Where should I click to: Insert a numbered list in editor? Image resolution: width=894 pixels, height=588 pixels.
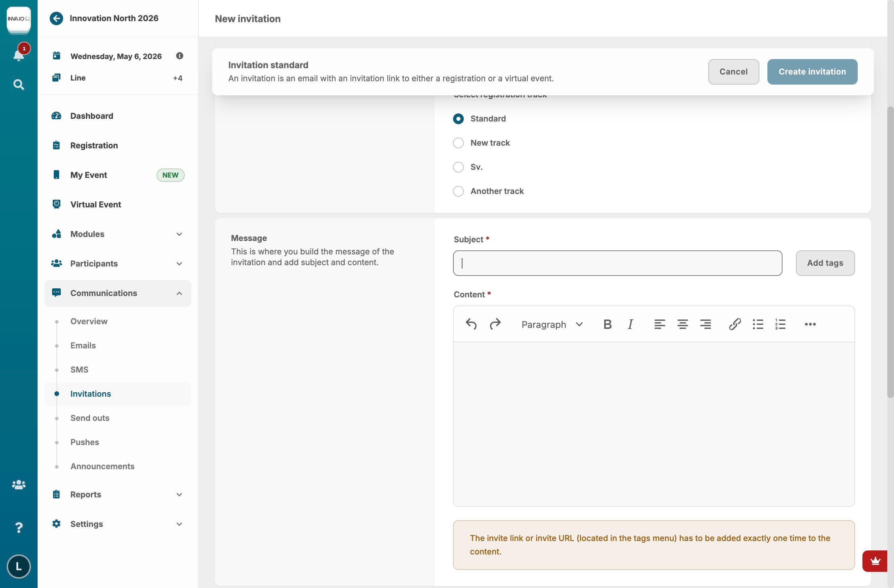pyautogui.click(x=780, y=324)
